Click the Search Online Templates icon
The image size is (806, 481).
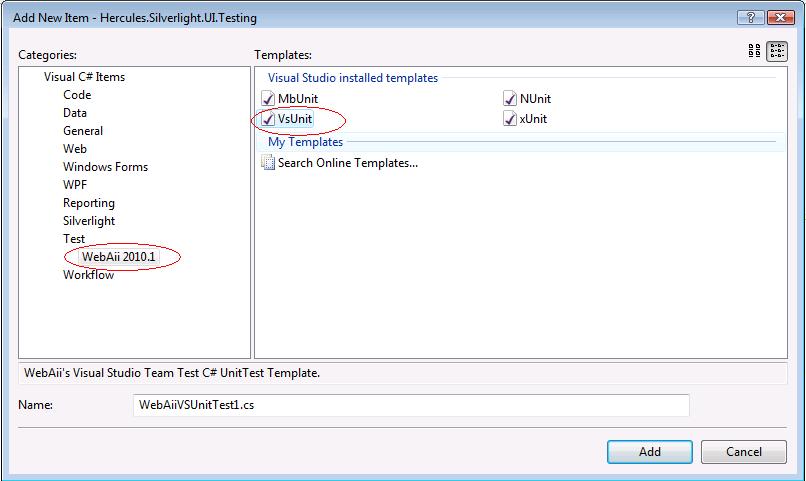(267, 163)
